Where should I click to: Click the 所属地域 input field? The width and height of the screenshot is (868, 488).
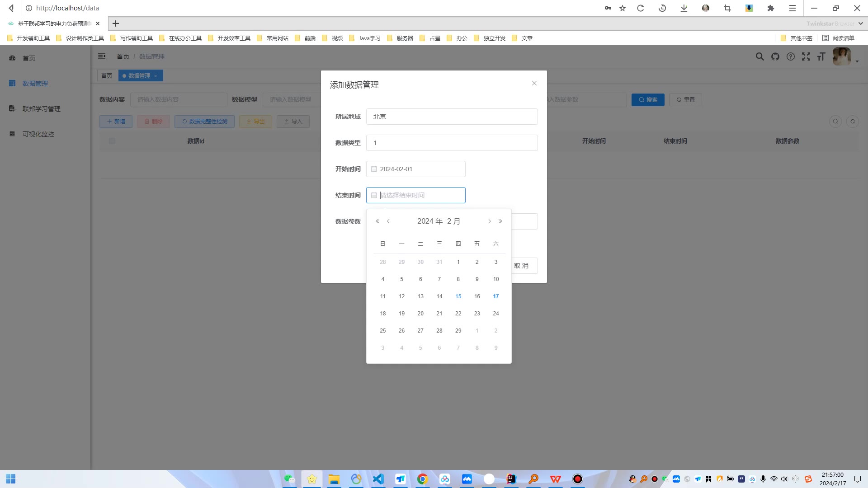coord(452,117)
